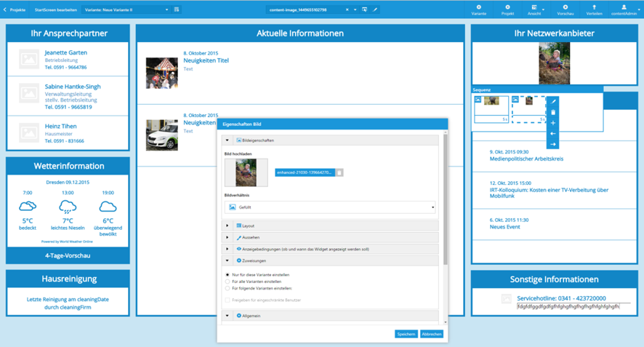Click the Verteilen icon in the top bar
This screenshot has width=644, height=347.
[x=594, y=9]
